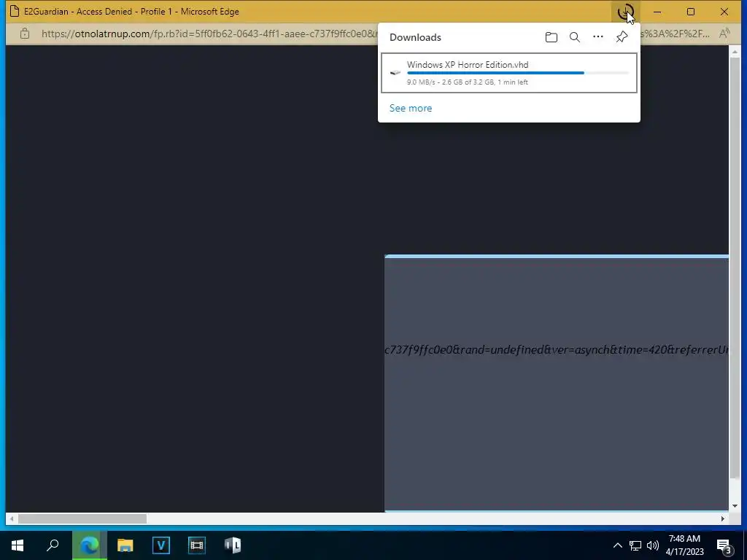The height and width of the screenshot is (560, 747).
Task: Click the VHD file disk icon
Action: (395, 73)
